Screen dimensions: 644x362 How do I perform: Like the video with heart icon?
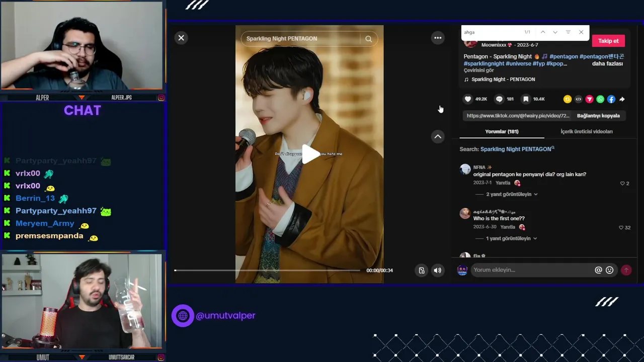pos(468,99)
